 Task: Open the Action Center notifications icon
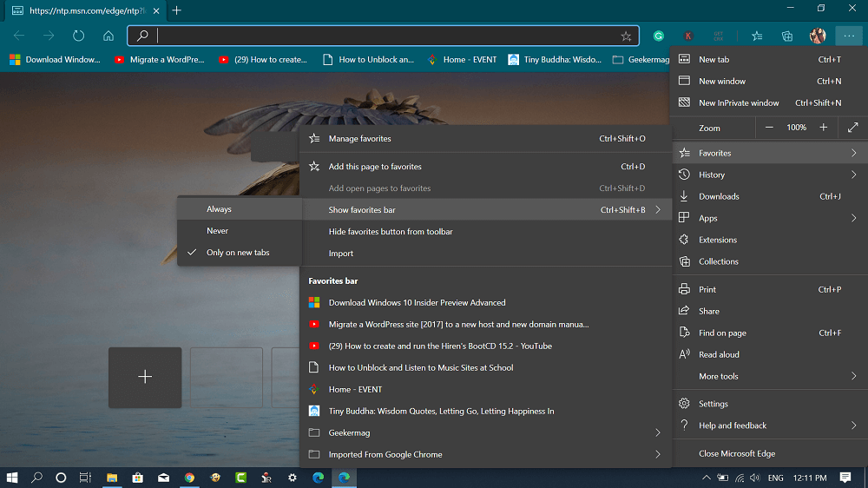coord(845,478)
